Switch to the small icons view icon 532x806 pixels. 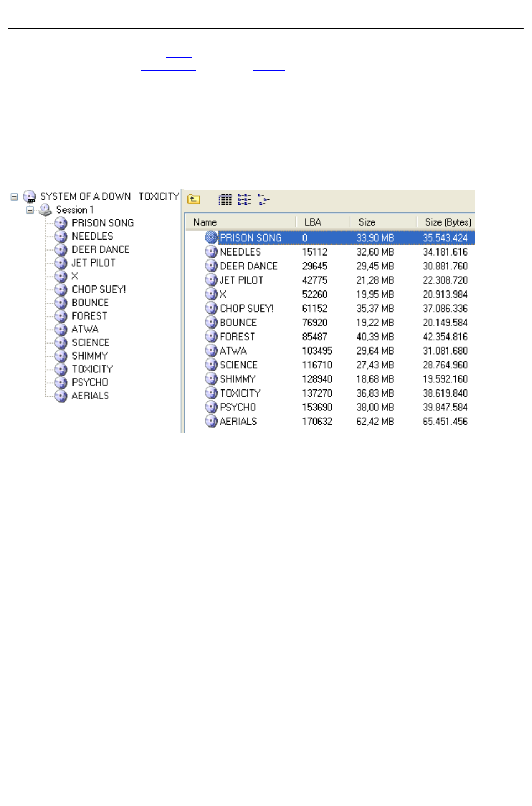tap(244, 199)
